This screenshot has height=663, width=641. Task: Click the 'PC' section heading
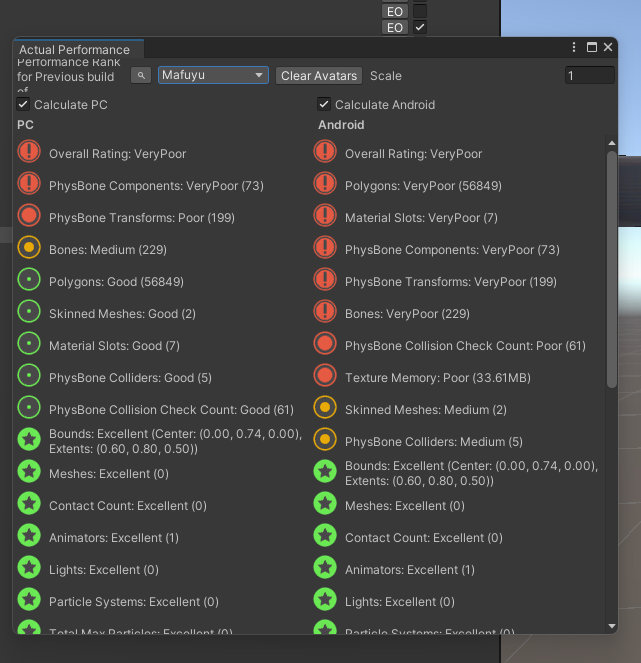25,125
